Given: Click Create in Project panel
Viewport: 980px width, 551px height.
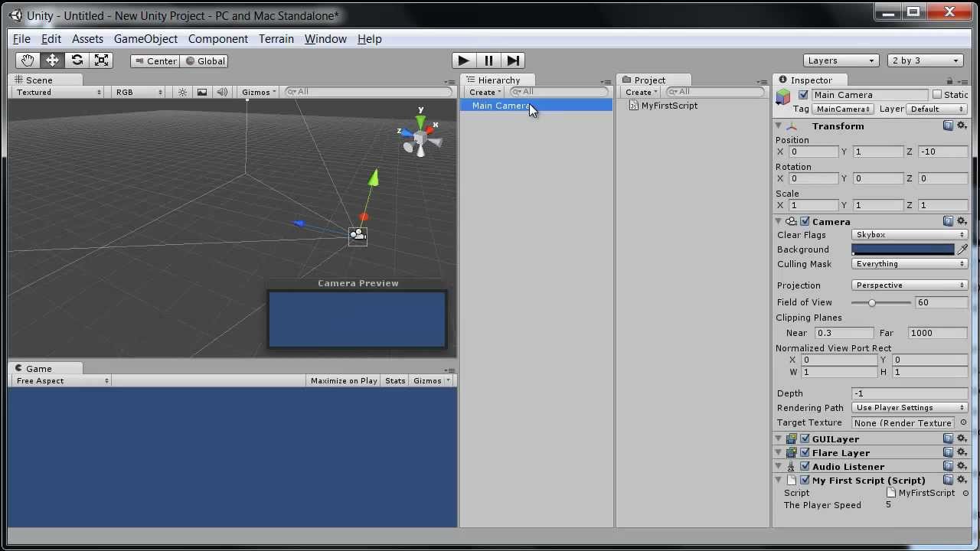Looking at the screenshot, I should 640,92.
